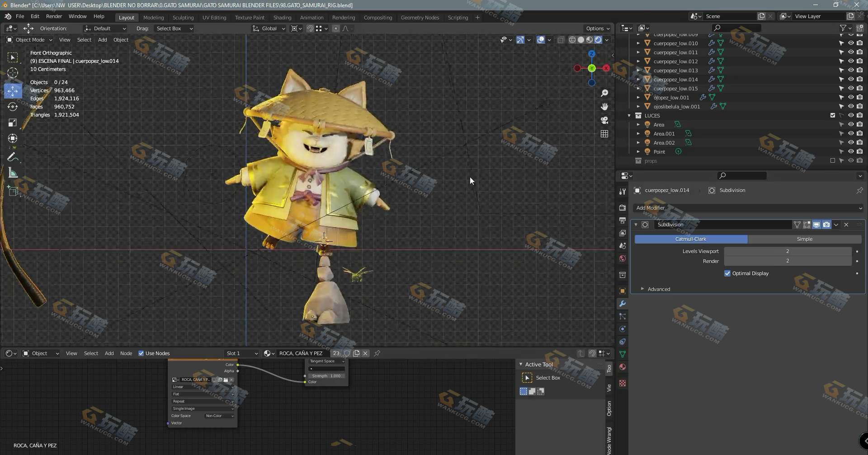The width and height of the screenshot is (868, 455).
Task: Remove the Subdivision modifier
Action: tap(846, 225)
